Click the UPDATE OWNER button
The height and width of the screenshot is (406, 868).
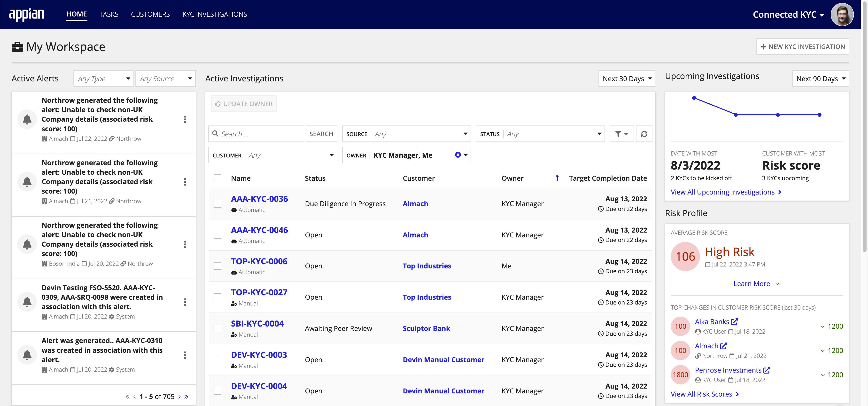244,104
